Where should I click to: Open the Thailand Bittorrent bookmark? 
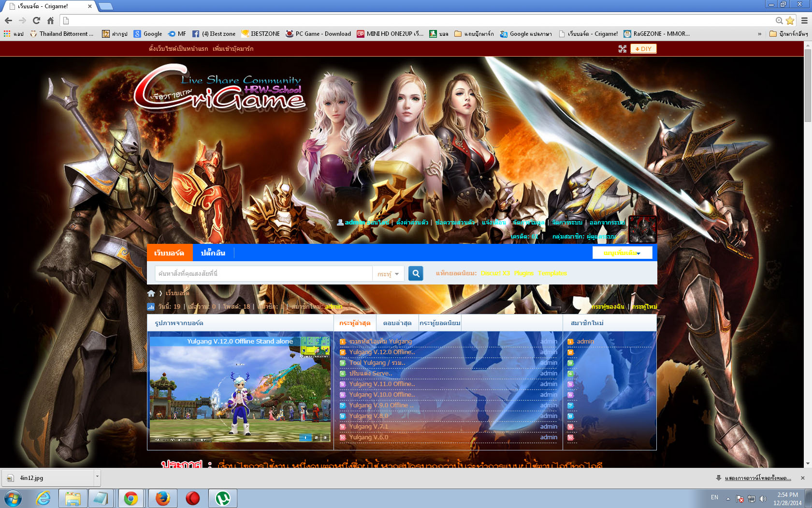point(62,34)
